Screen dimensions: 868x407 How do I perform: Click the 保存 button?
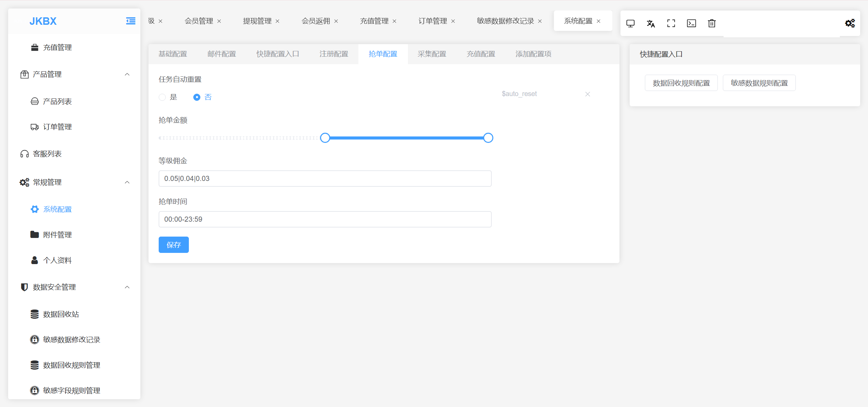[x=174, y=245]
